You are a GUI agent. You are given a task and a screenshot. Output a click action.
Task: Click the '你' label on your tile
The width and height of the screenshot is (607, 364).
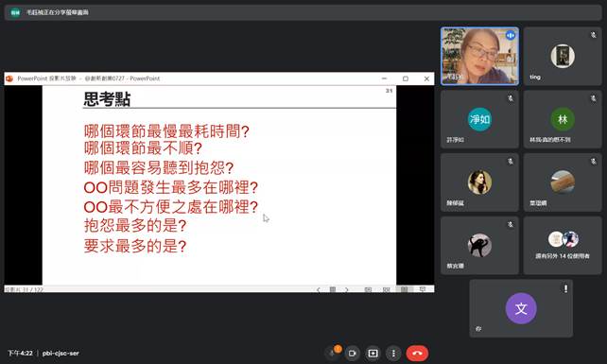point(478,329)
